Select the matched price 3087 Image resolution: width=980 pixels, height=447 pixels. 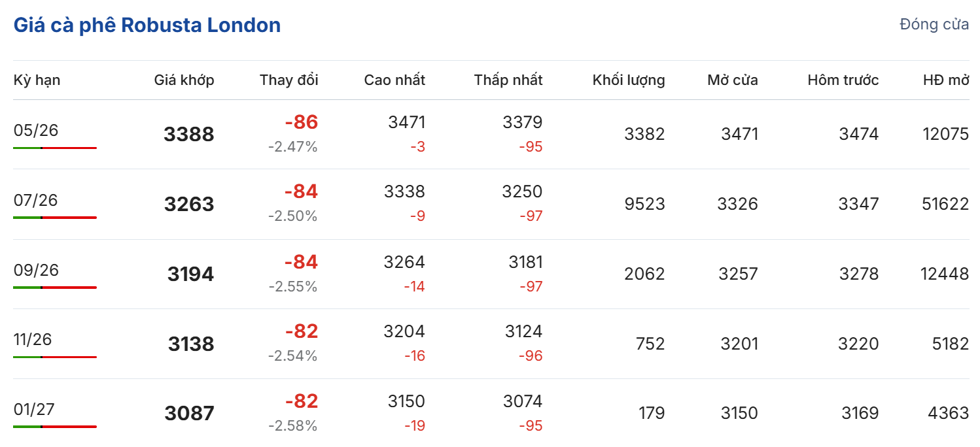(x=189, y=414)
